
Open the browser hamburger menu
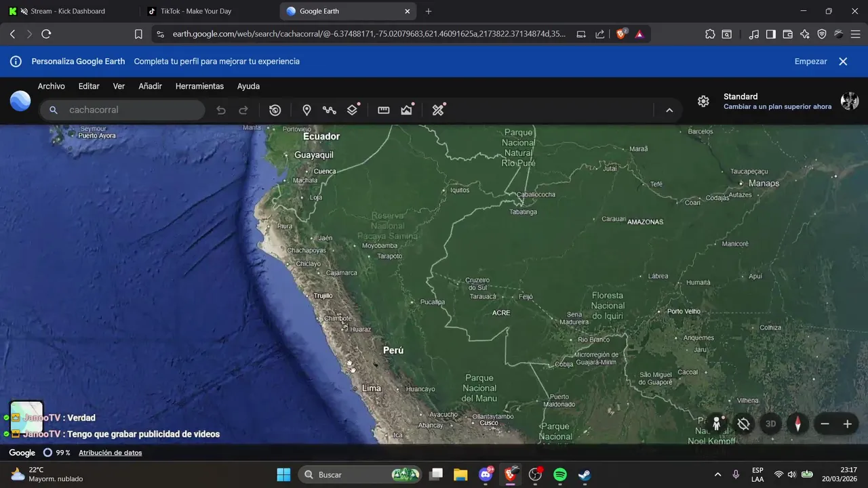pyautogui.click(x=856, y=34)
